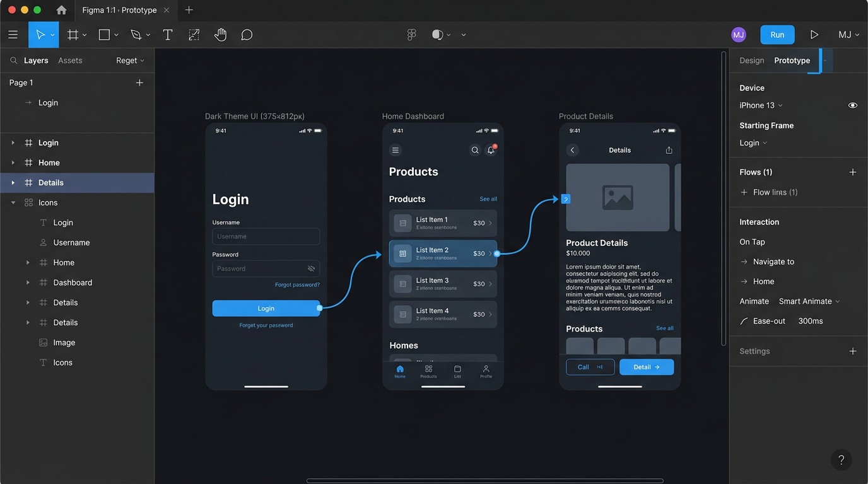Toggle password visibility eye in Login frame

tap(311, 268)
